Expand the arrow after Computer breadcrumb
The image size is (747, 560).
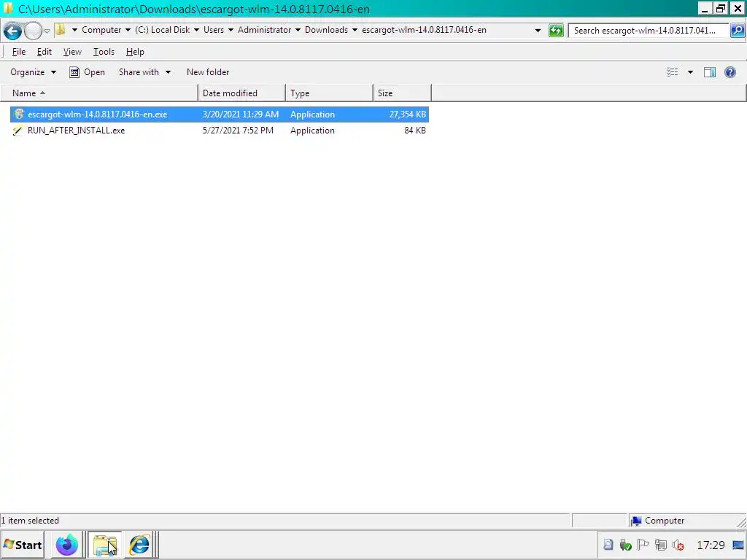(x=128, y=30)
